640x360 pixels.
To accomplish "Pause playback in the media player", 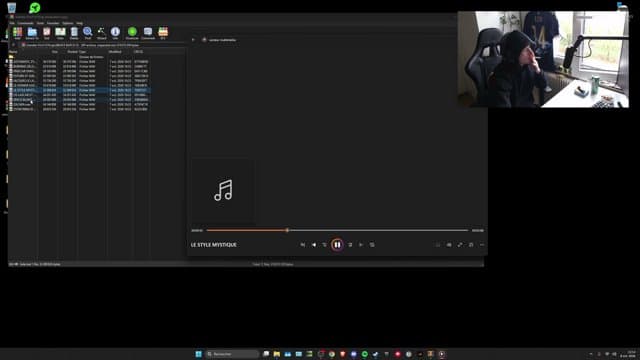I will tap(337, 245).
